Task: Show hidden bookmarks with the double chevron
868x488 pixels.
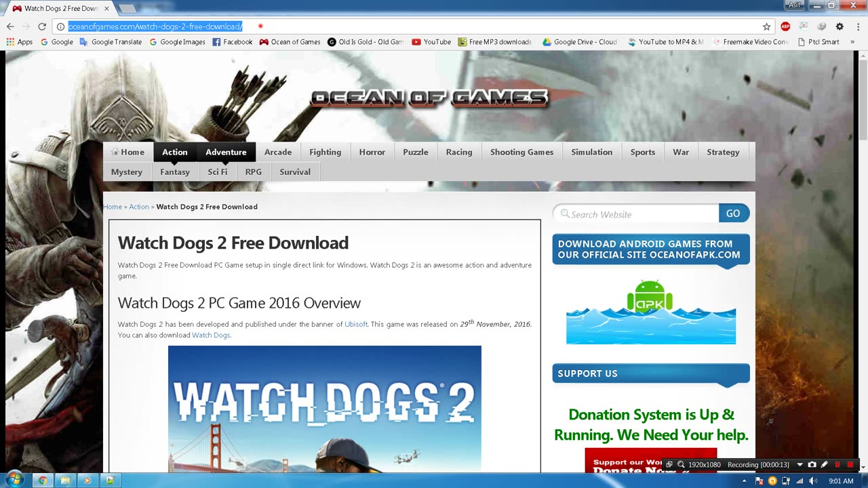Action: (852, 42)
